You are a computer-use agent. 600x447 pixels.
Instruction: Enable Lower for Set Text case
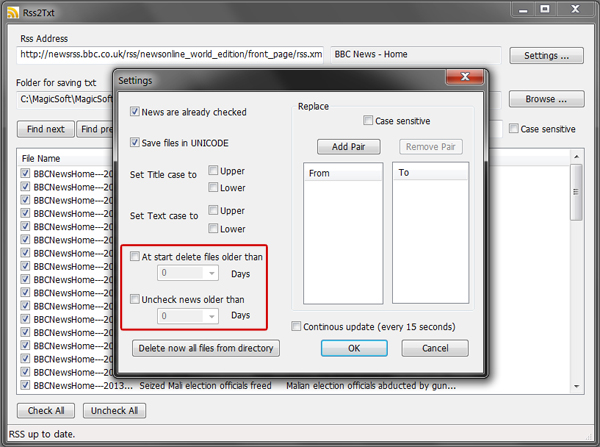click(213, 228)
